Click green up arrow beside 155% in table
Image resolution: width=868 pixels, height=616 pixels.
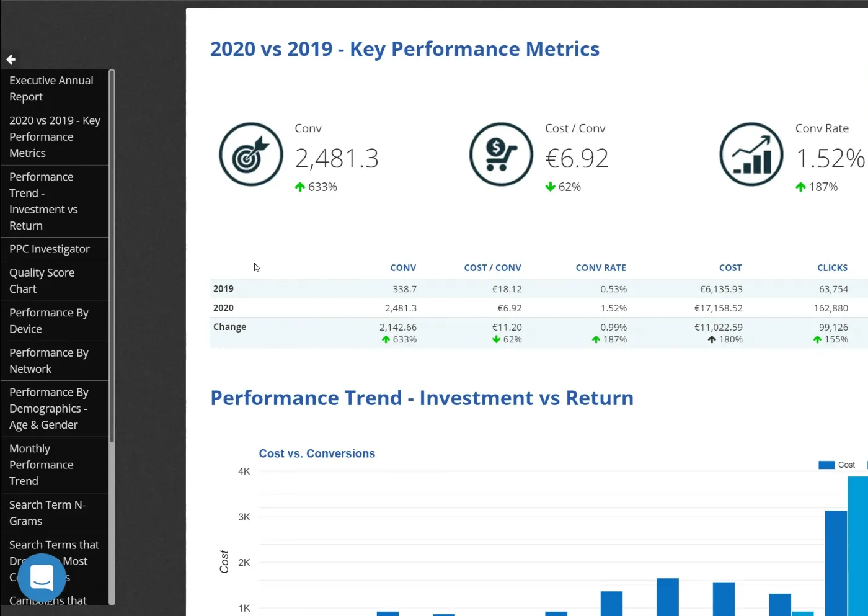pyautogui.click(x=817, y=339)
